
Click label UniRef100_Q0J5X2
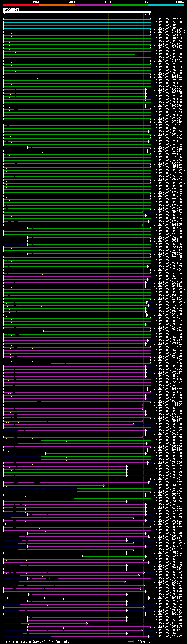(168, 434)
